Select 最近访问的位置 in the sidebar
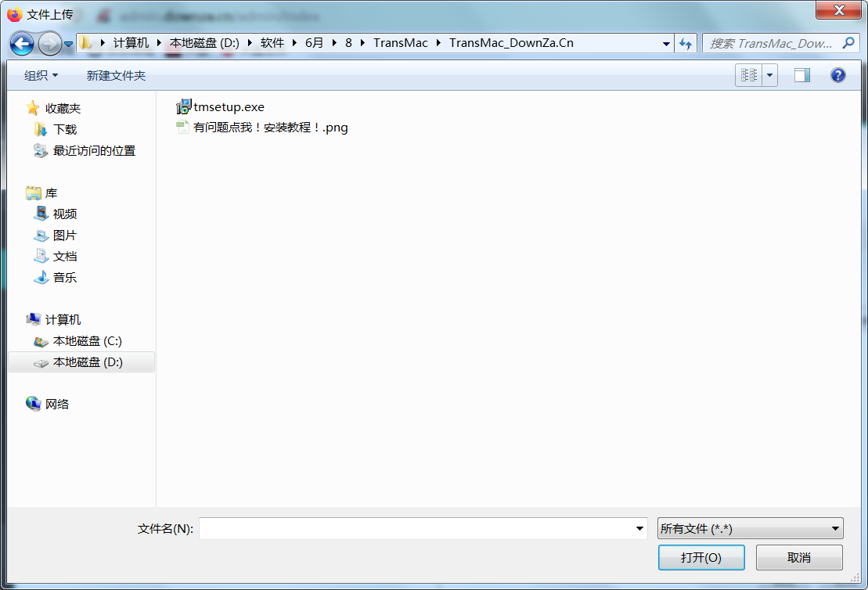Screen dimensions: 868x590 [x=94, y=151]
